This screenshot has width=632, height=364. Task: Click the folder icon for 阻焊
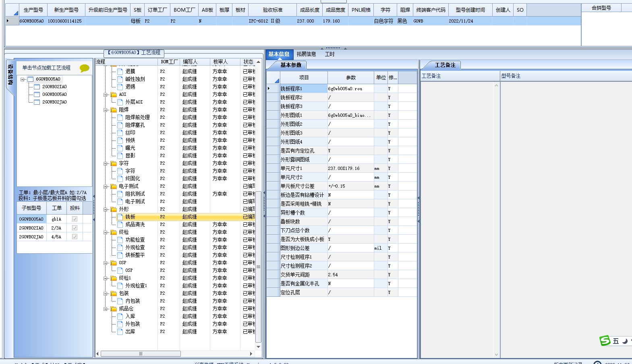(x=114, y=110)
